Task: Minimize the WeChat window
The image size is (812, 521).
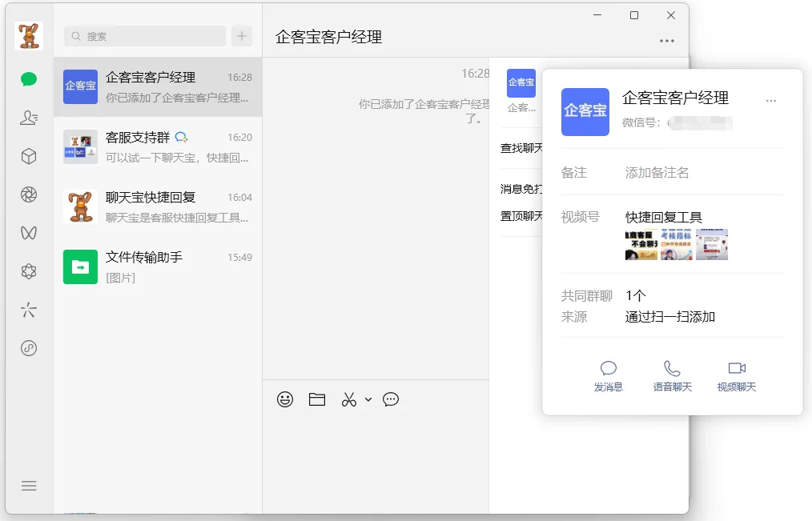Action: pos(597,15)
